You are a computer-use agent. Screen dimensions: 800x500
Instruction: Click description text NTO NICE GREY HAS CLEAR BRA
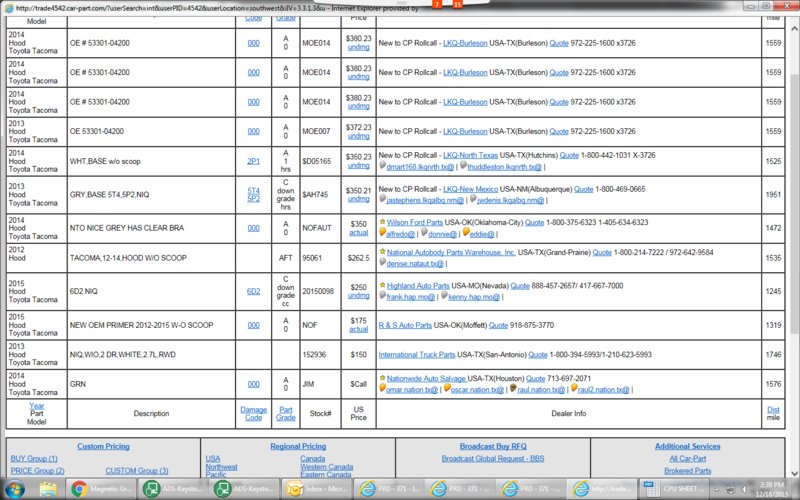point(127,228)
